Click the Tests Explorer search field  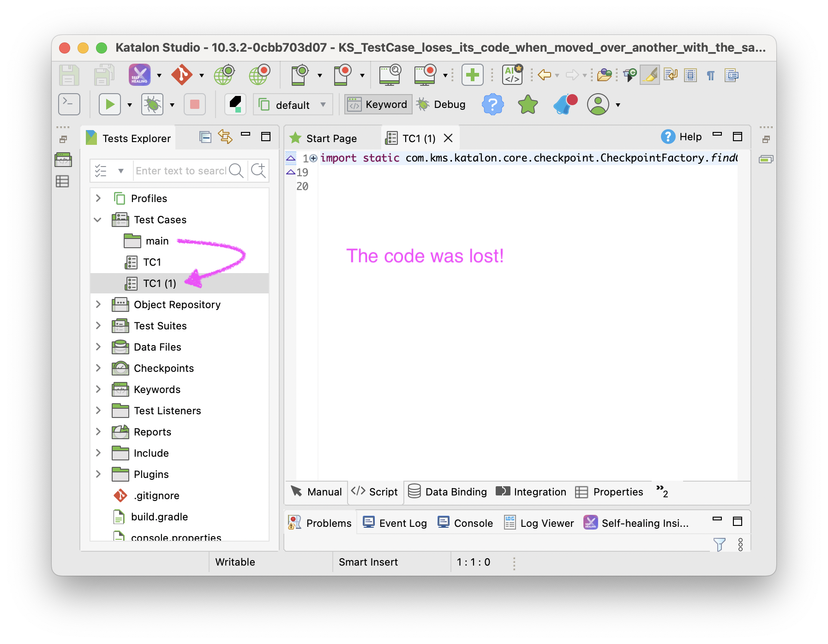pos(180,171)
